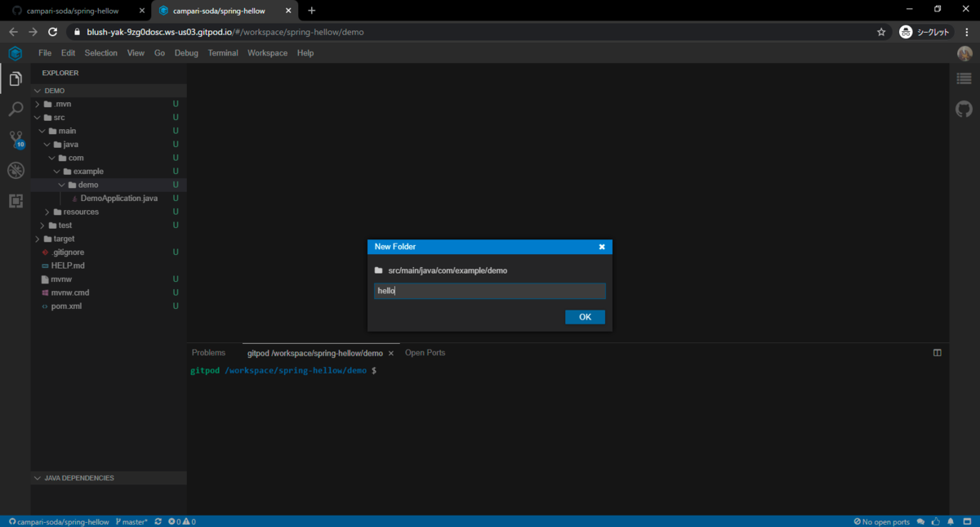Open the Explorer files icon in activity bar
The image size is (980, 527).
click(x=15, y=79)
